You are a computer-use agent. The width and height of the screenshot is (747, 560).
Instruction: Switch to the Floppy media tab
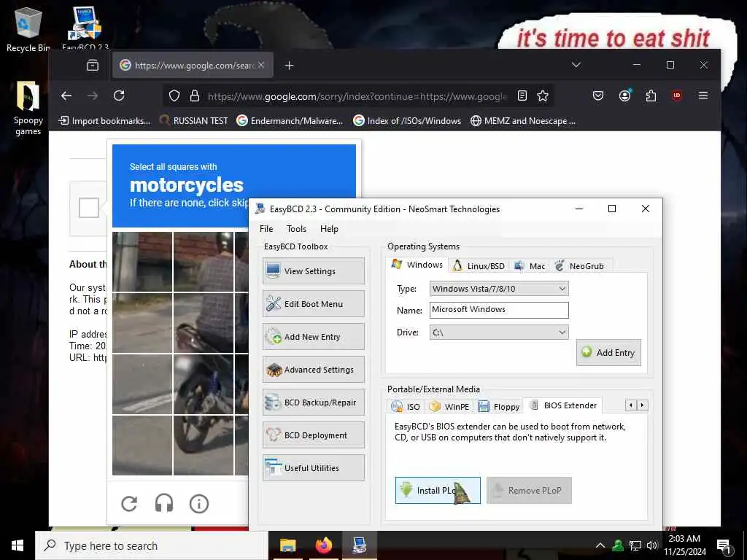tap(498, 406)
